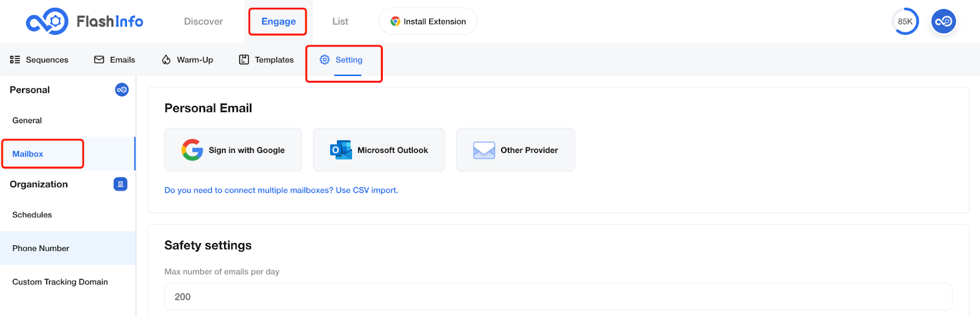Switch to the Emails tab
980x317 pixels.
coord(115,59)
